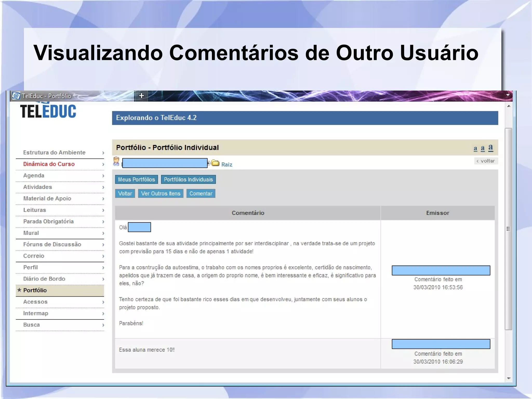Image resolution: width=532 pixels, height=399 pixels.
Task: Click the user avatar icon beside redacted name
Action: click(116, 161)
